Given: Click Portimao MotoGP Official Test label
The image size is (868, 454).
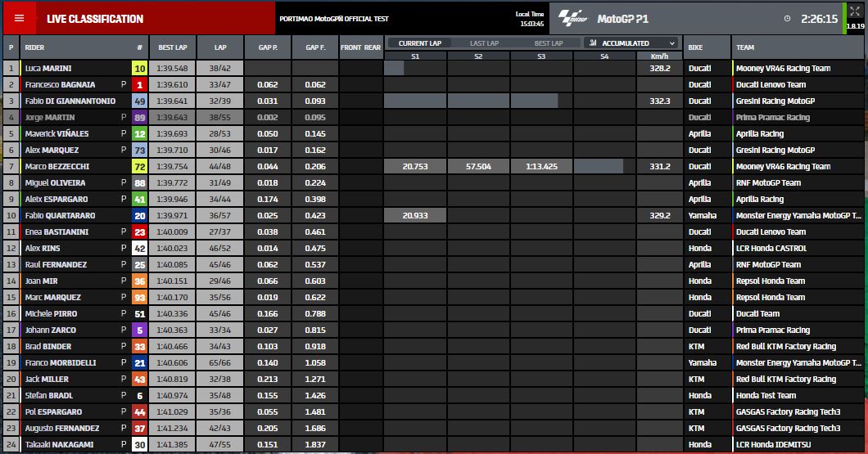Looking at the screenshot, I should point(334,19).
